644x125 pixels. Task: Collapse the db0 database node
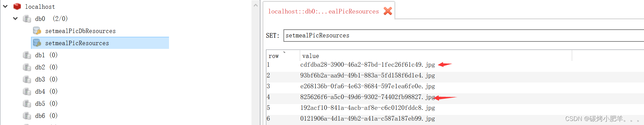(x=15, y=19)
